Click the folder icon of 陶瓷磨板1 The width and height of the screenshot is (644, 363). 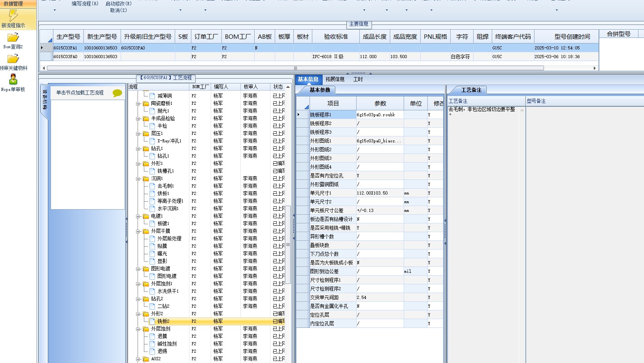[x=146, y=104]
